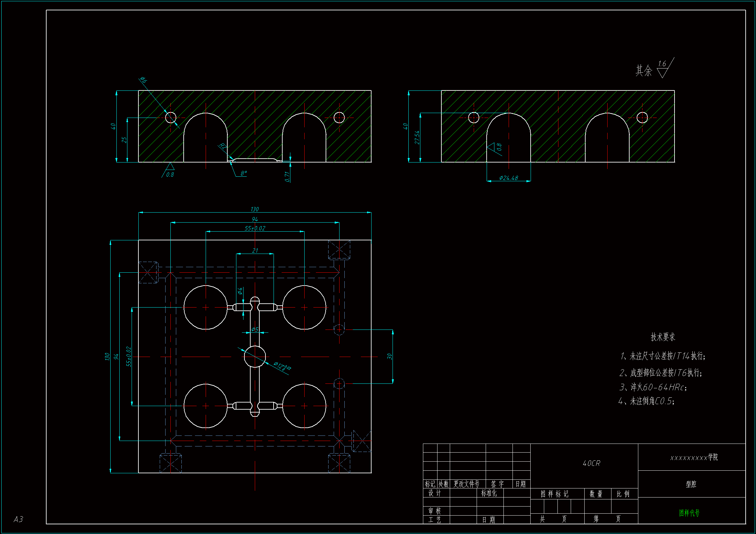Click the 40CR material text in title block
The width and height of the screenshot is (756, 534).
591,463
